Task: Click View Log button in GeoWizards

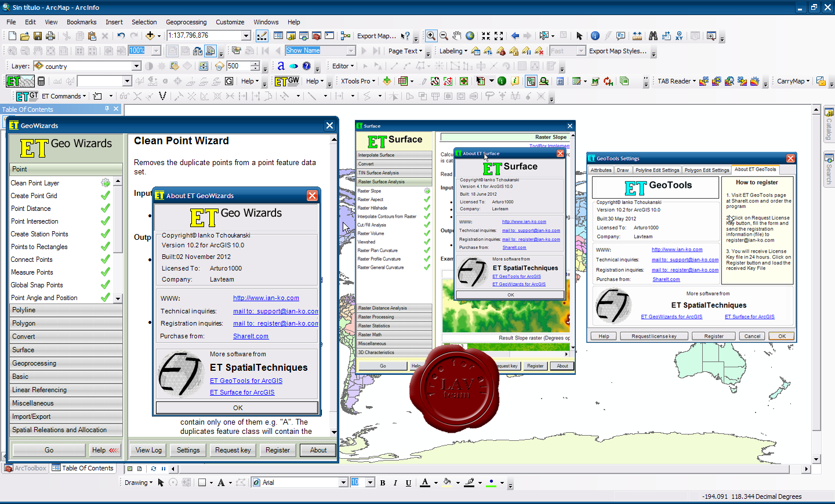Action: pos(149,450)
